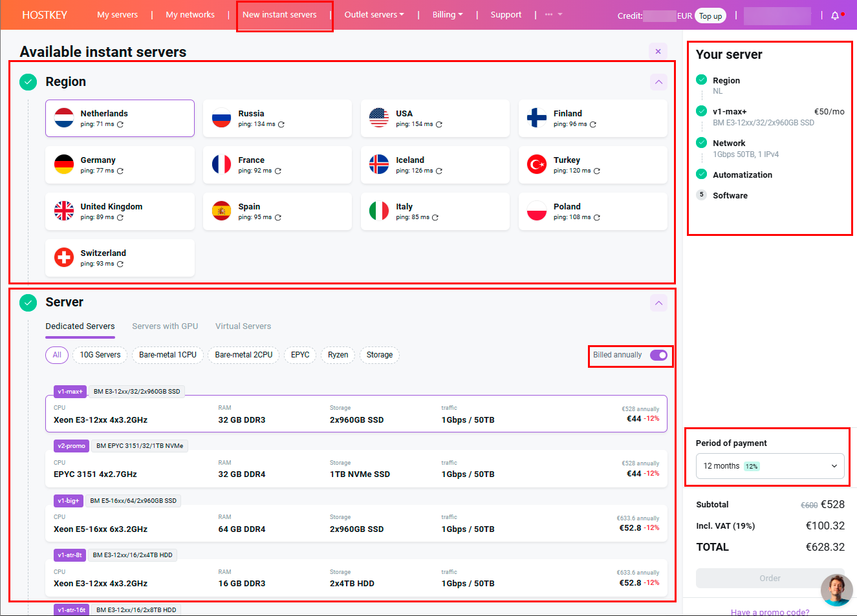Open the support chat avatar
The height and width of the screenshot is (616, 857).
[x=836, y=590]
